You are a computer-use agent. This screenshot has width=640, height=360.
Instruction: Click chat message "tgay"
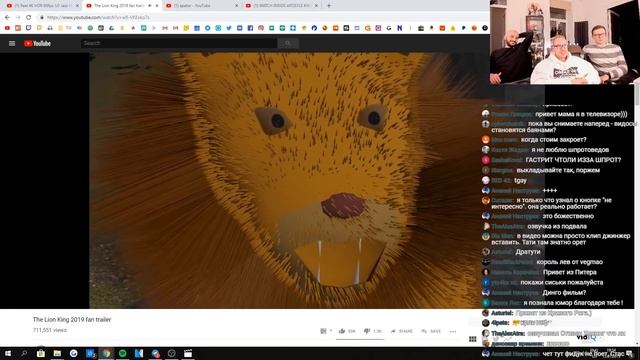click(520, 180)
